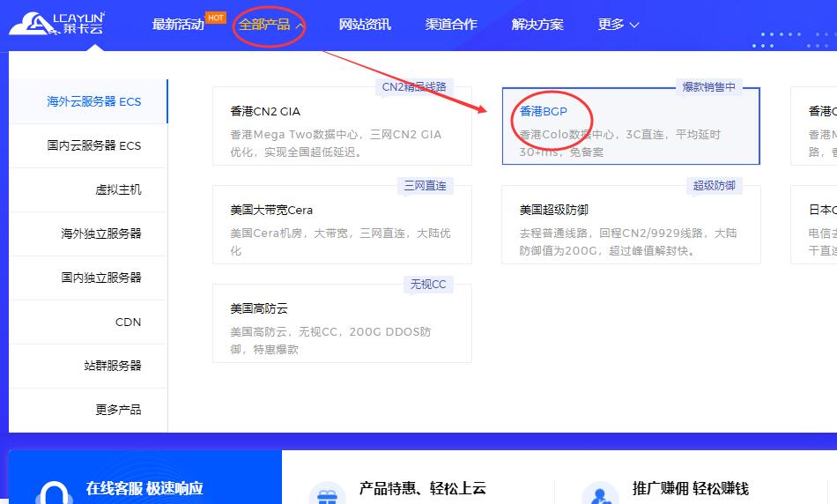Viewport: 837px width, 504px height.
Task: Click the LCAYUN 莱卡云 logo
Action: tap(56, 24)
